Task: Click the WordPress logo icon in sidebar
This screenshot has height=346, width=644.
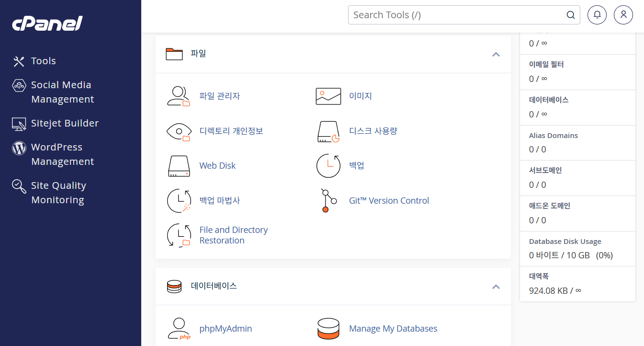Action: (x=19, y=148)
